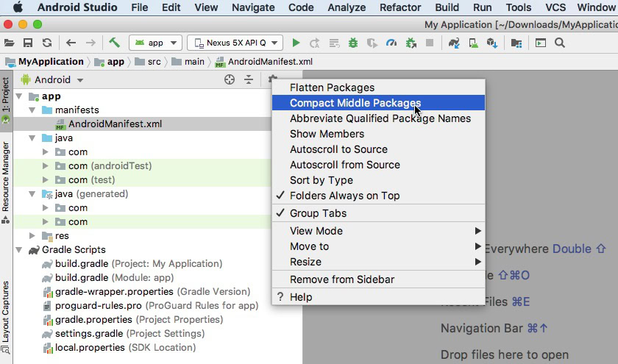Open the Build menu

[447, 7]
